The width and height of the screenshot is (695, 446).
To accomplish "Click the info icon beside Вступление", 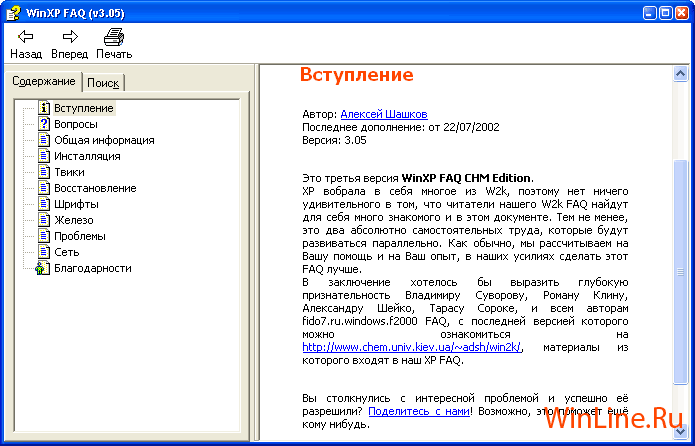I will [43, 108].
